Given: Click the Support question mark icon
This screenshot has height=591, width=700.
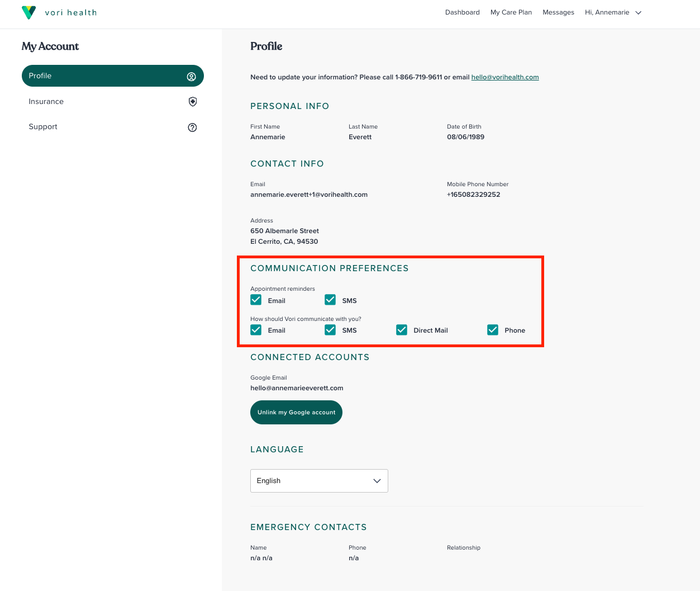Looking at the screenshot, I should point(193,127).
